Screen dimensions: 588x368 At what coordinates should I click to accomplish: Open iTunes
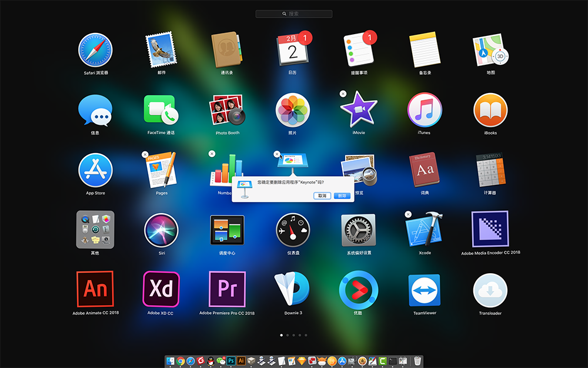point(425,110)
